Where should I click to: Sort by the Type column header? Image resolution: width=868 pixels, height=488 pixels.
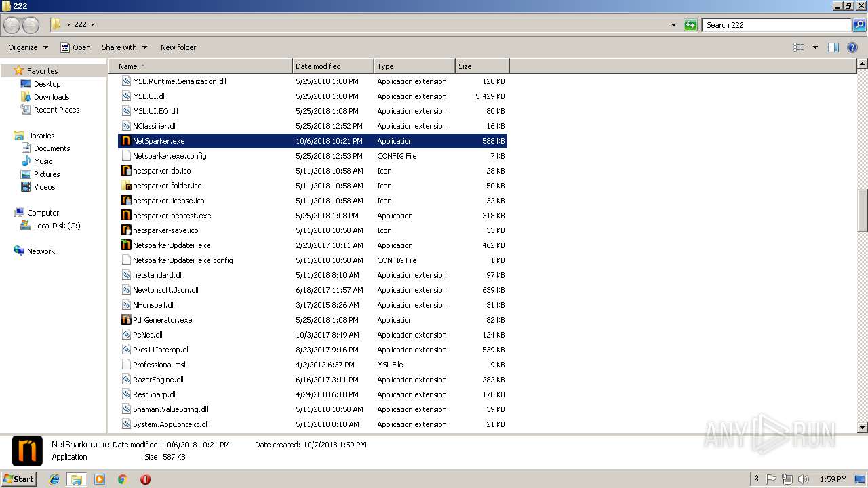coord(414,66)
